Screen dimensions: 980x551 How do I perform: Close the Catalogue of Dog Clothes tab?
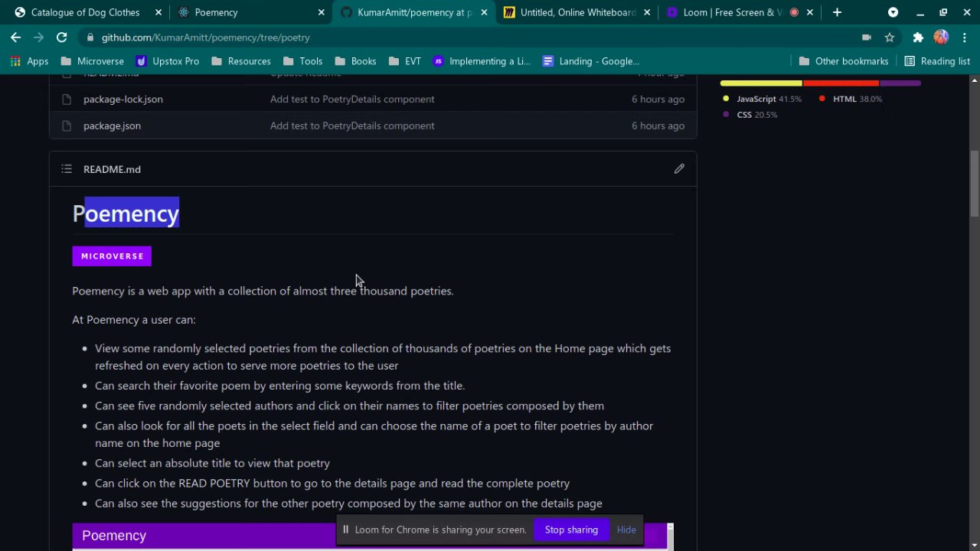point(158,12)
